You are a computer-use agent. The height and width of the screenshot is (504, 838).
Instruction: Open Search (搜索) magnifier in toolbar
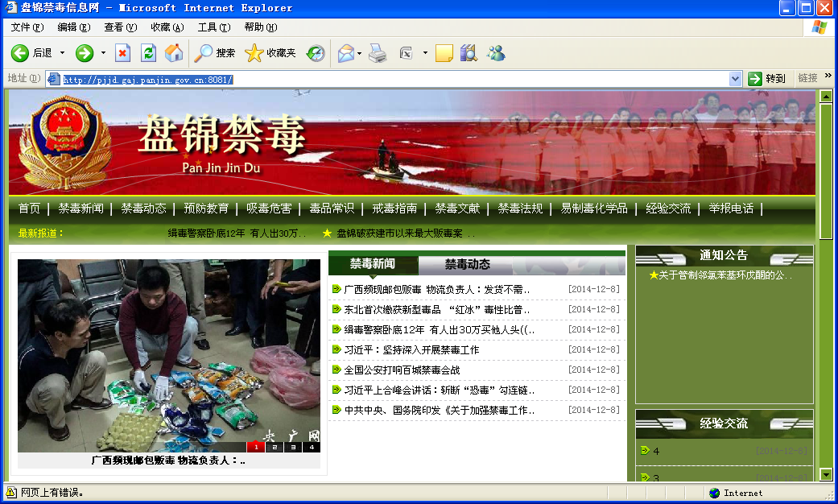(x=215, y=53)
